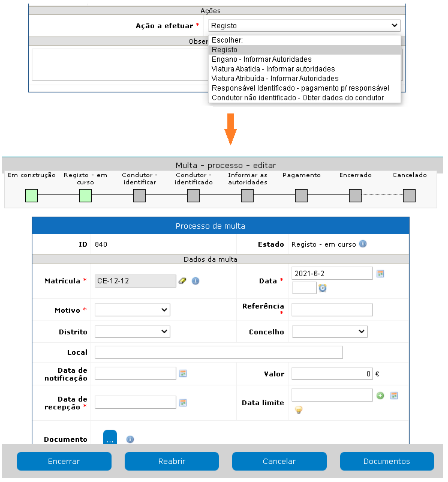Image resolution: width=448 pixels, height=482 pixels.
Task: Open the Distrito dropdown
Action: pos(133,332)
